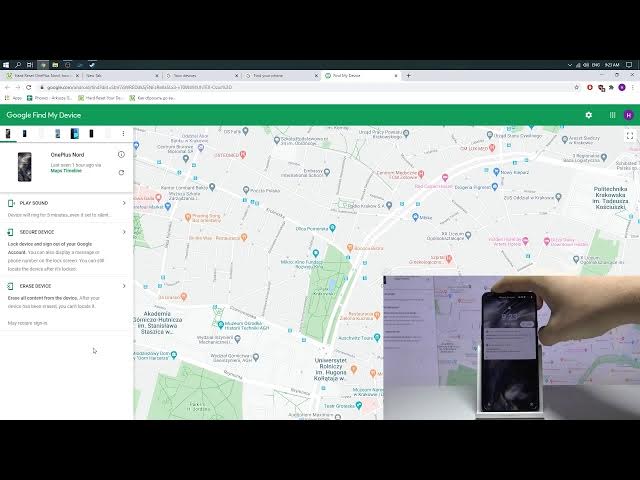
Task: Click the taskbar clock showing 9:23 AM
Action: [612, 64]
